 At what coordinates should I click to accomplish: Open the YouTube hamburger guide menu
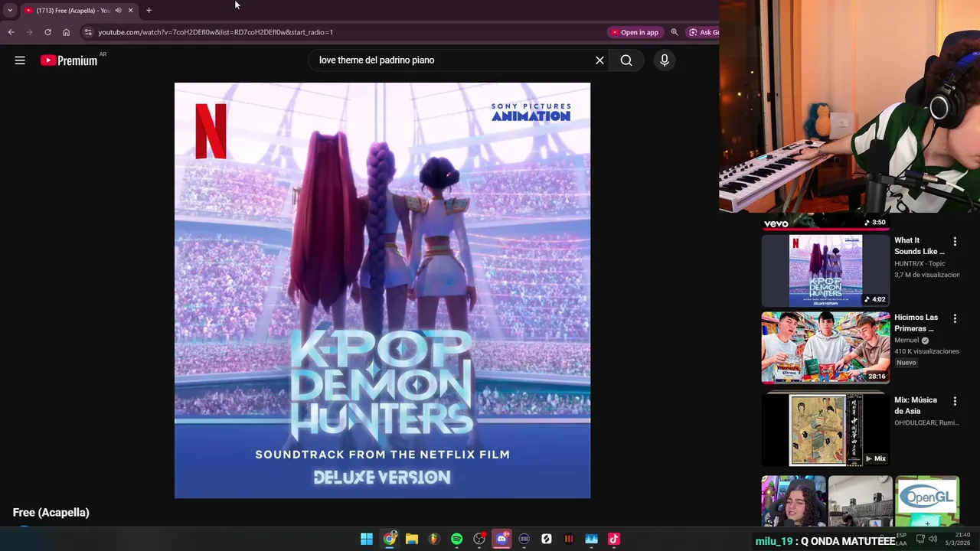pos(20,60)
